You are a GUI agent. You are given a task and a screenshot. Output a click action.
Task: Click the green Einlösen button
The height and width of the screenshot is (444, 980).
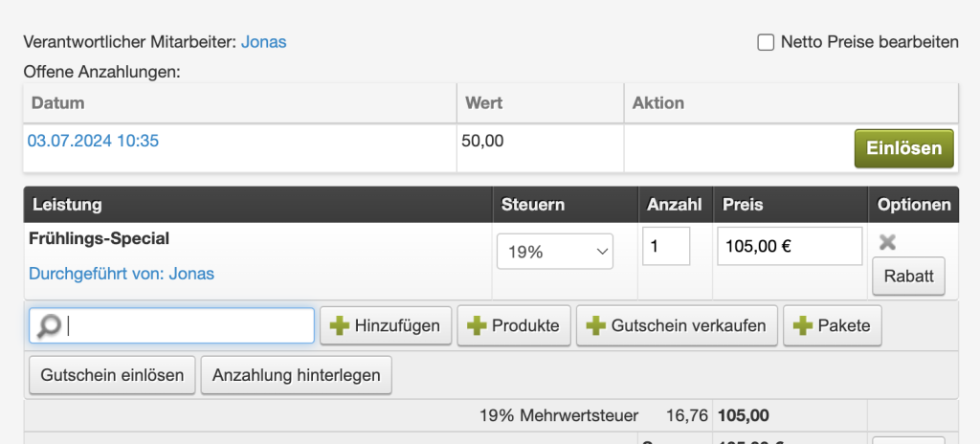pos(903,148)
